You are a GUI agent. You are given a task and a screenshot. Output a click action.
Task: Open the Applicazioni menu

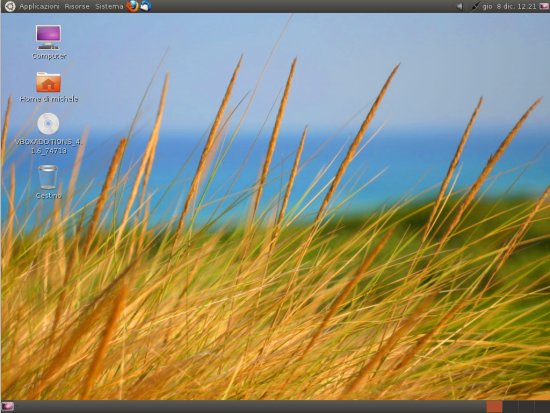click(x=39, y=6)
